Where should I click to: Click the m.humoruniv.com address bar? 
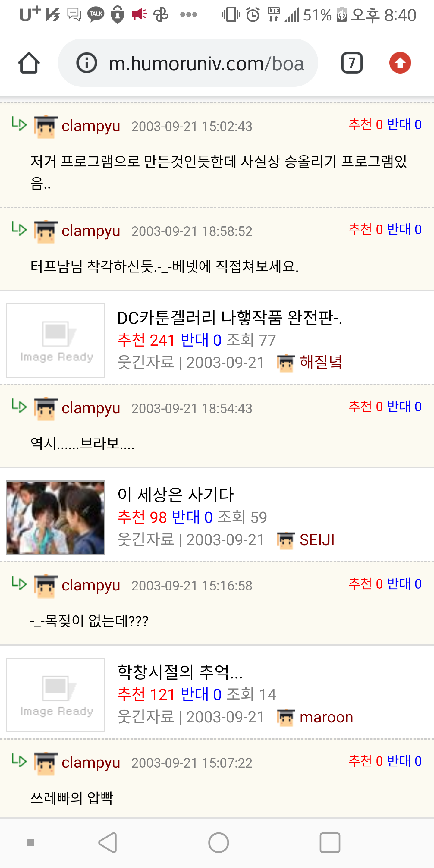[188, 63]
